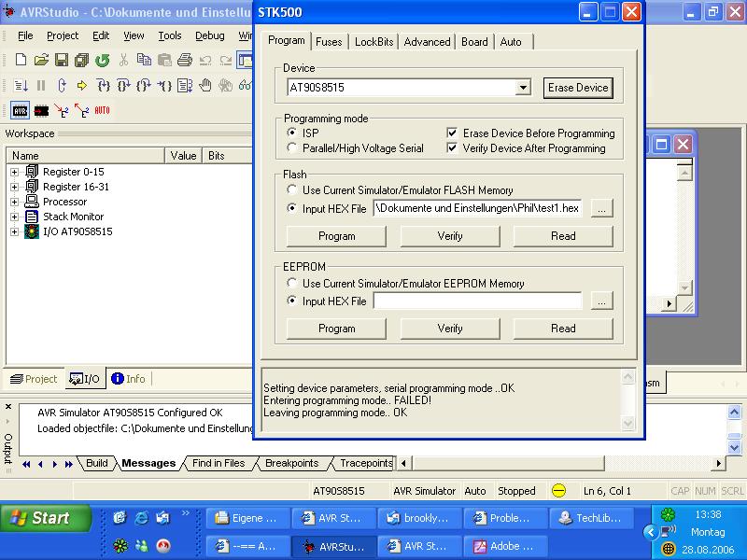This screenshot has height=560, width=747.
Task: Click the EEPROM Read button
Action: [x=563, y=329]
